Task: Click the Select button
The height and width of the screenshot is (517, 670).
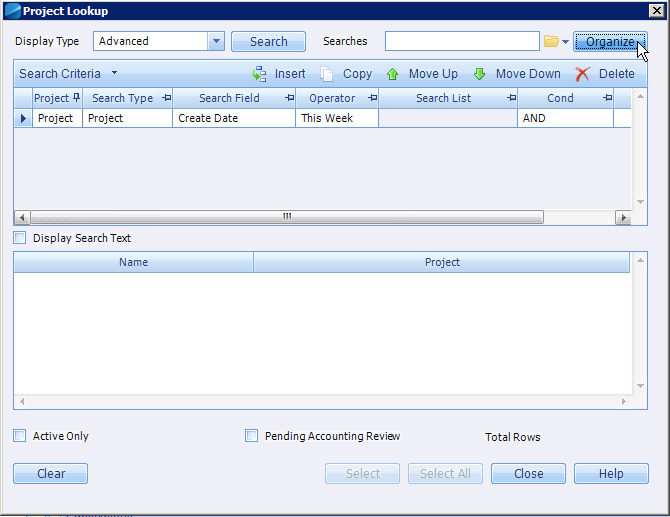Action: click(362, 473)
